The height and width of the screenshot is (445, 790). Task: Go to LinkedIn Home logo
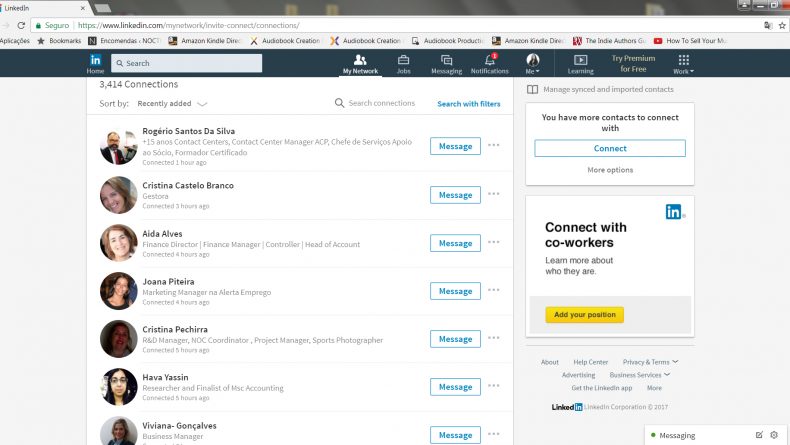[x=95, y=63]
